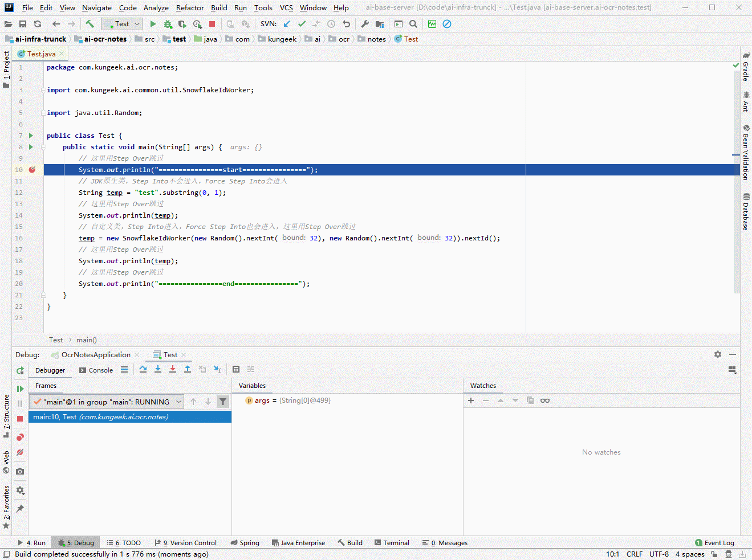Click the Run to Cursor icon
752x560 pixels.
[217, 370]
